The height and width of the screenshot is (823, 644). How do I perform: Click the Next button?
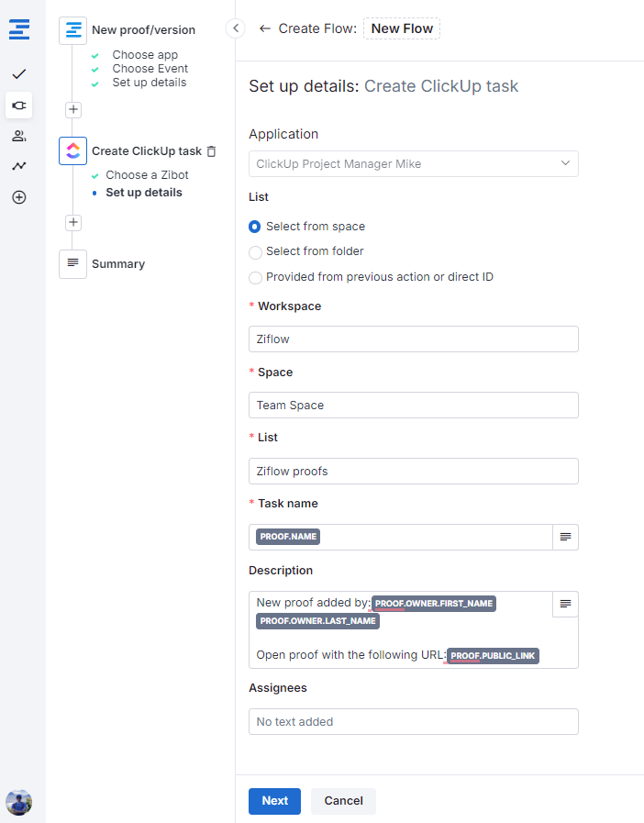(x=274, y=801)
